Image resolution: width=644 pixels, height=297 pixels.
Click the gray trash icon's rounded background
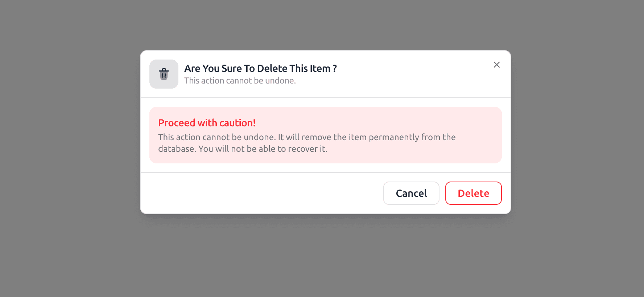[x=164, y=74]
